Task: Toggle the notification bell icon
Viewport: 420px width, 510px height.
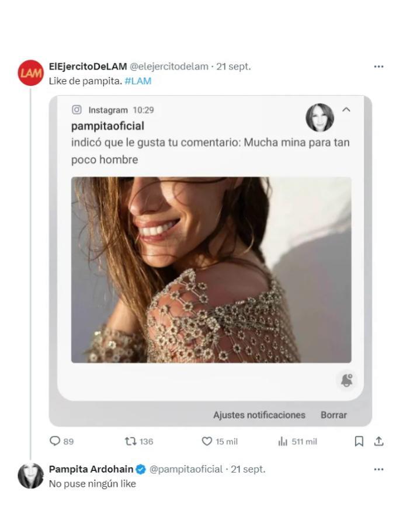Action: pyautogui.click(x=348, y=380)
